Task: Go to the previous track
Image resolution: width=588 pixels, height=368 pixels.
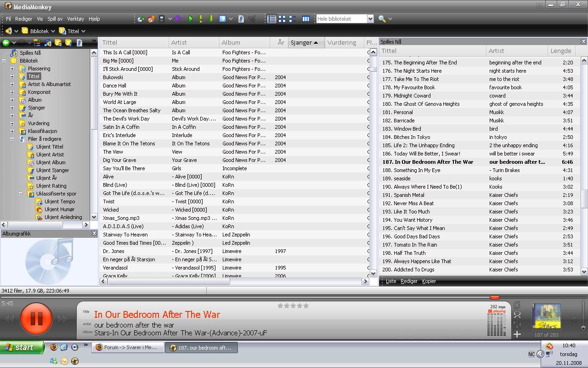Action: (x=10, y=319)
